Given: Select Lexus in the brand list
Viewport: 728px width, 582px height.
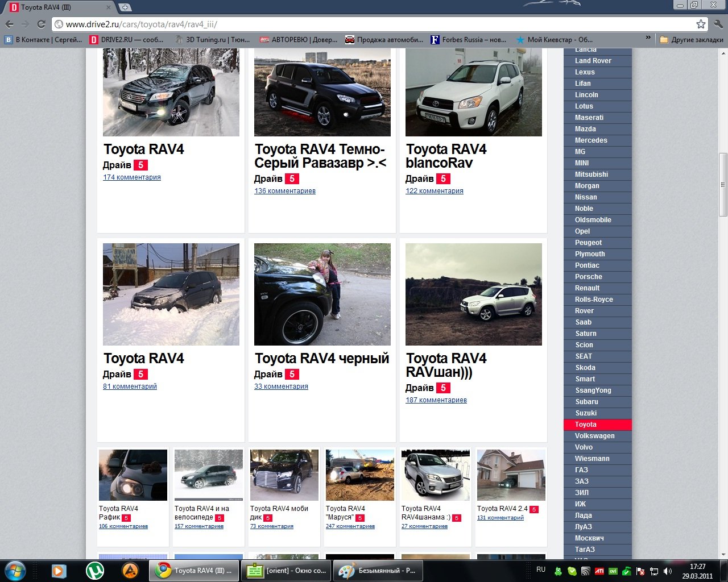Looking at the screenshot, I should (x=598, y=72).
